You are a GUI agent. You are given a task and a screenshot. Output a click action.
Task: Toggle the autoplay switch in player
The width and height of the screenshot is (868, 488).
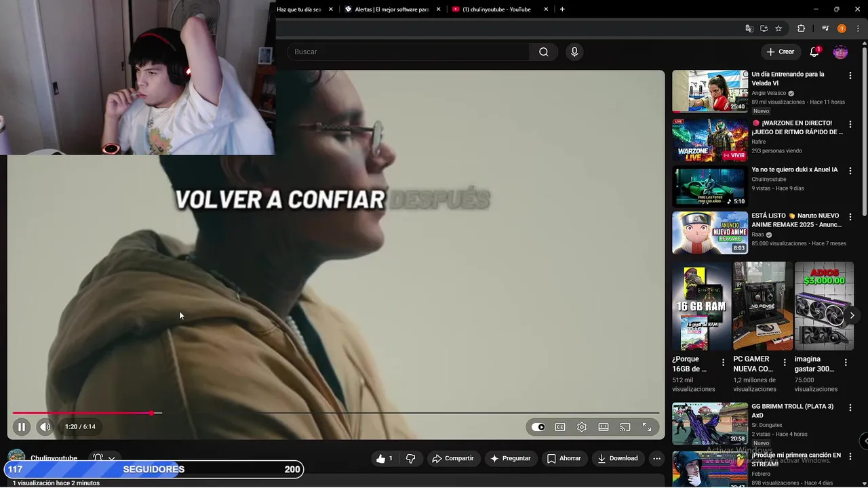[538, 427]
